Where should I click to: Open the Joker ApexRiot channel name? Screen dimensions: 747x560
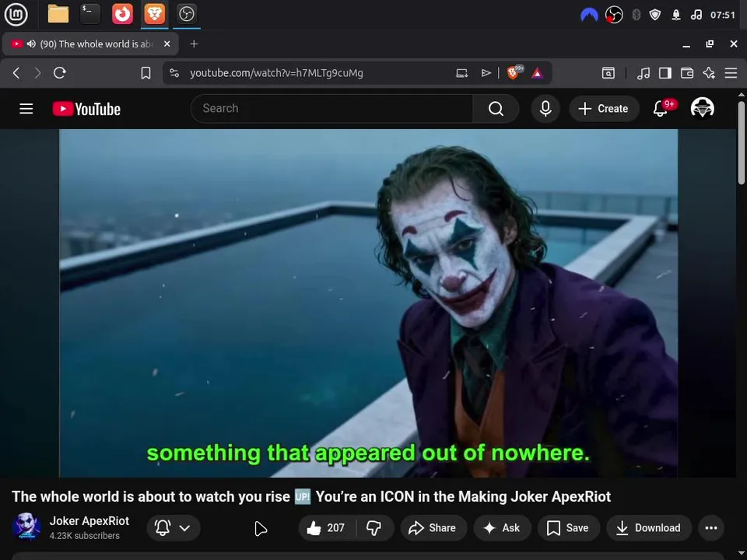point(89,521)
